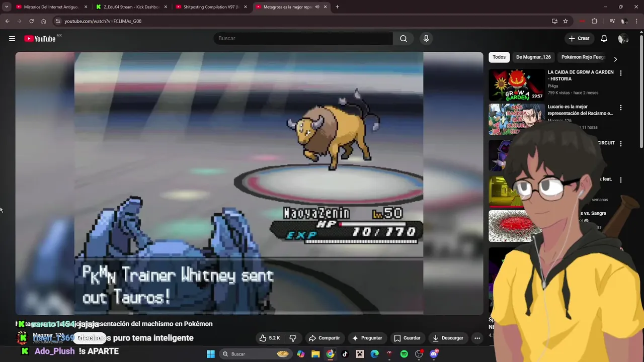Open options for Grow a Garden video
Screen dimensions: 644x362
pyautogui.click(x=620, y=73)
